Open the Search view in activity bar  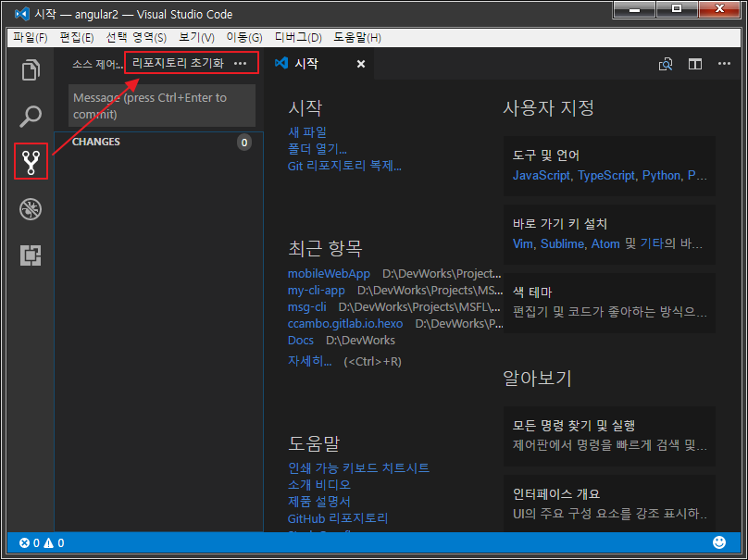coord(31,117)
